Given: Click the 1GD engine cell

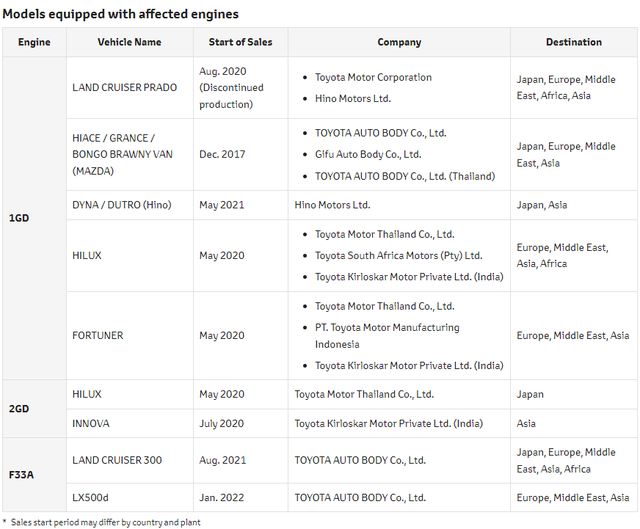Looking at the screenshot, I should coord(19,217).
